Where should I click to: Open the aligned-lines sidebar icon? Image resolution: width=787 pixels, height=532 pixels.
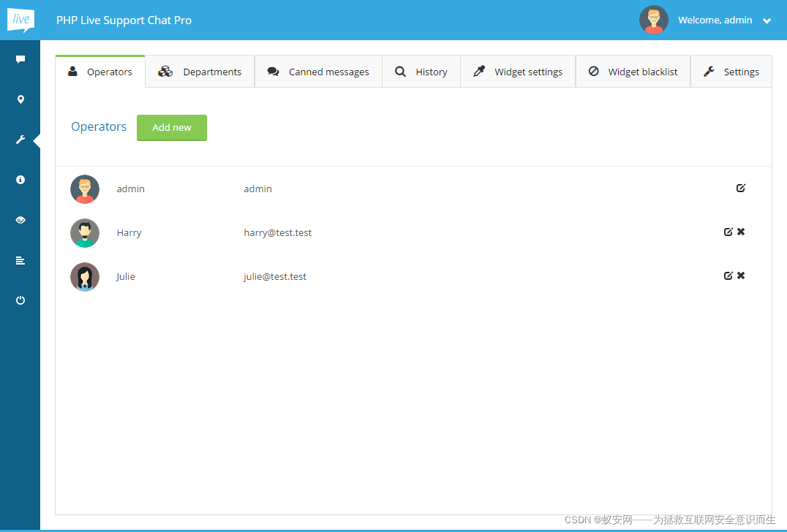pos(20,260)
